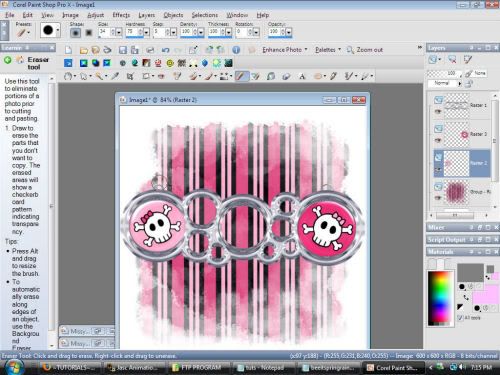This screenshot has width=500, height=375.
Task: Select the round brush shape button
Action: point(76,33)
